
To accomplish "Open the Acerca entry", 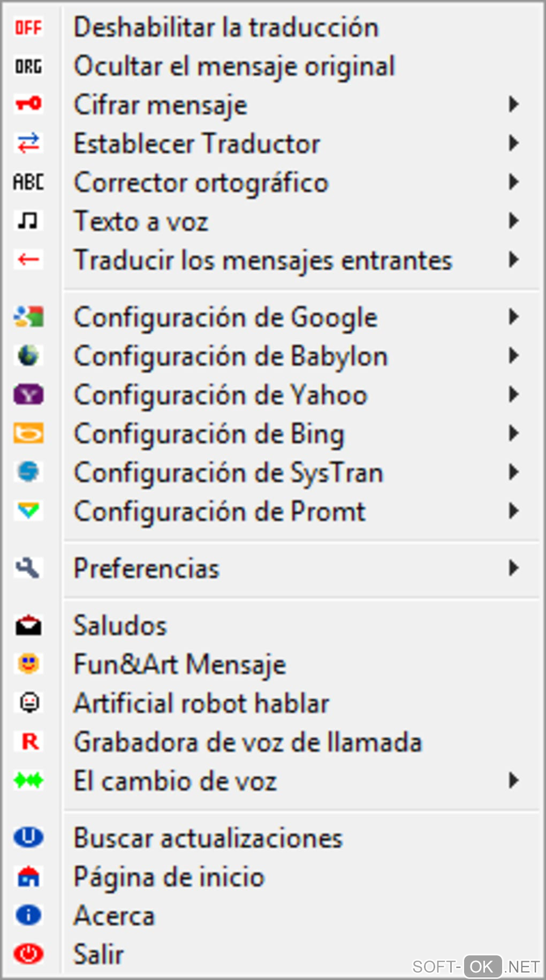I will click(x=114, y=915).
